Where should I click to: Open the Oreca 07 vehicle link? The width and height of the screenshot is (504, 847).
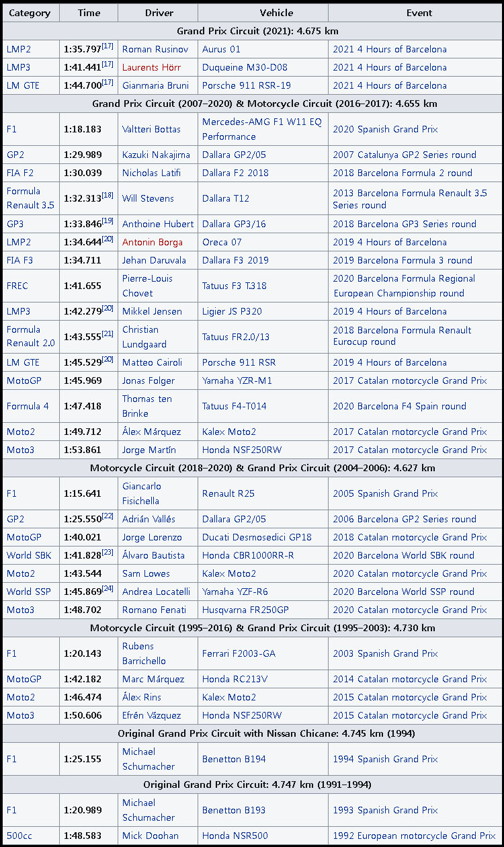click(x=222, y=242)
